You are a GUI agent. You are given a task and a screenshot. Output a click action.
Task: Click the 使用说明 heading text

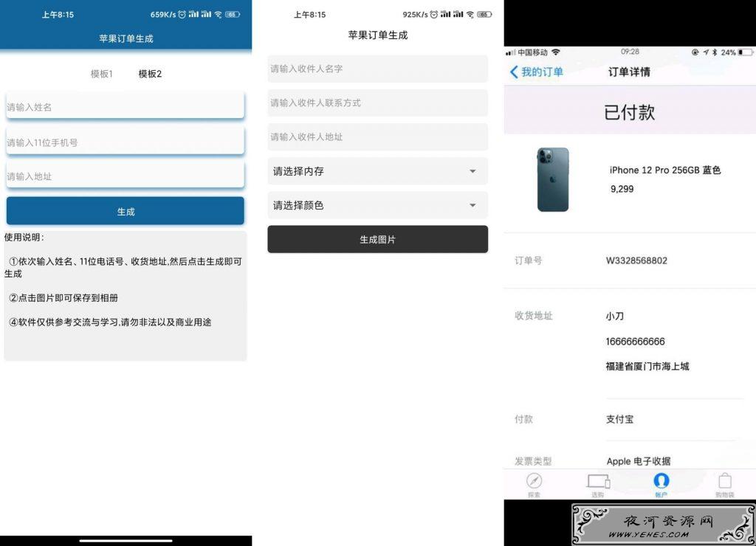pos(24,237)
